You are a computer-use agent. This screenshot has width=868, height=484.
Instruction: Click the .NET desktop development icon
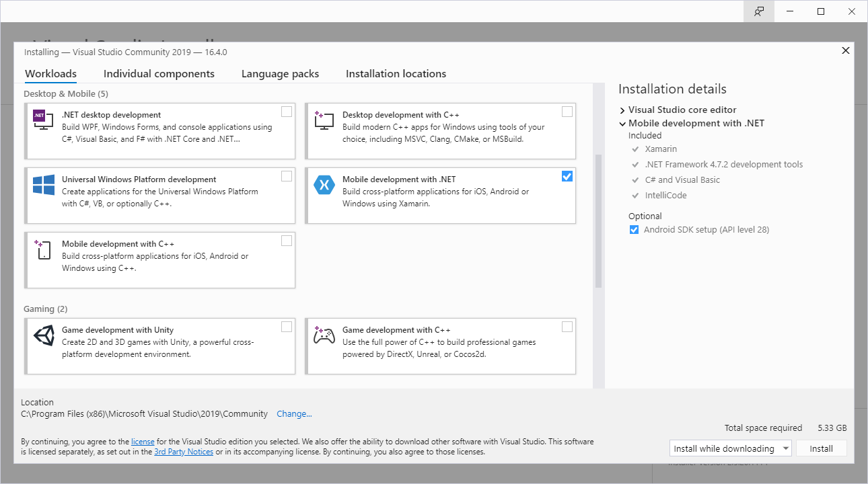pyautogui.click(x=43, y=119)
